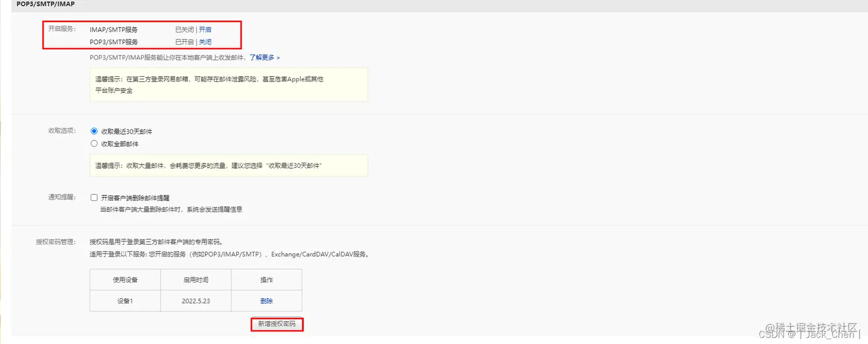Click 开启服务 section label
868x344 pixels.
(x=61, y=29)
